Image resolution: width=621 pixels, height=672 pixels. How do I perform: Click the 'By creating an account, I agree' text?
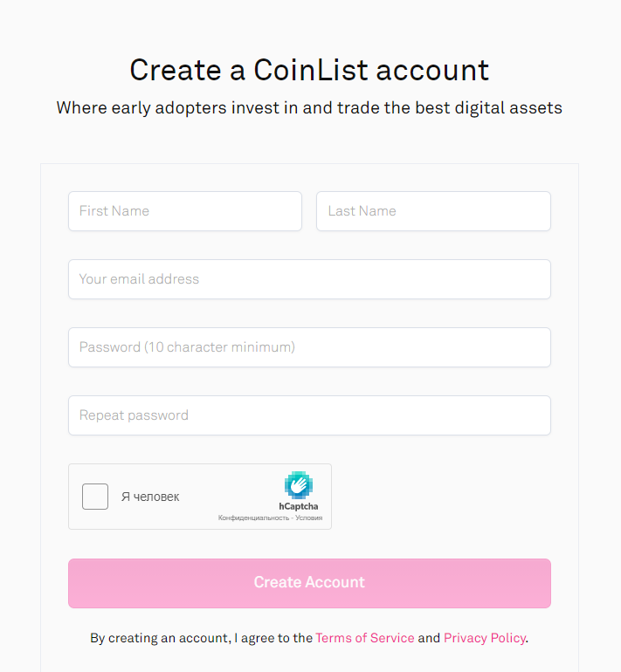201,638
